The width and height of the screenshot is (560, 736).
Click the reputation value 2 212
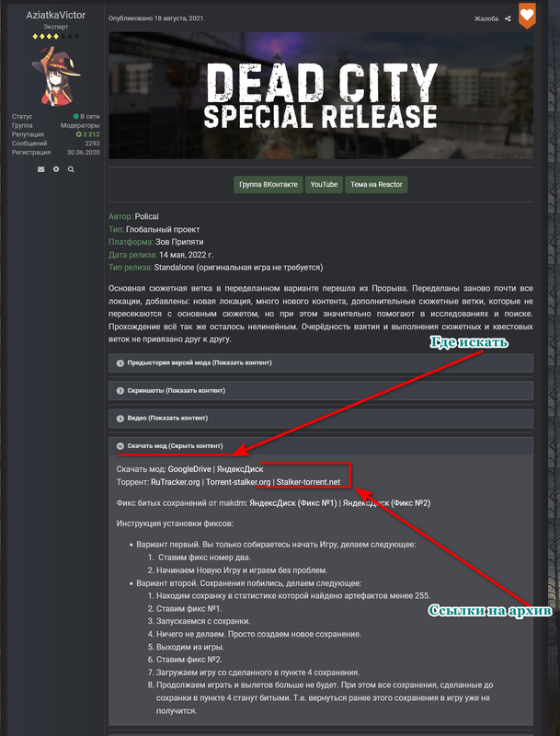91,134
